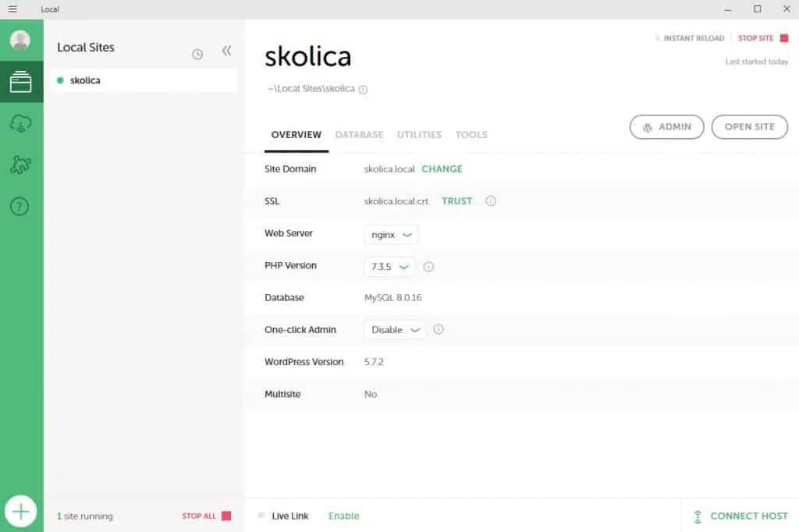Image resolution: width=799 pixels, height=532 pixels.
Task: Click the add new site plus button
Action: pyautogui.click(x=21, y=512)
